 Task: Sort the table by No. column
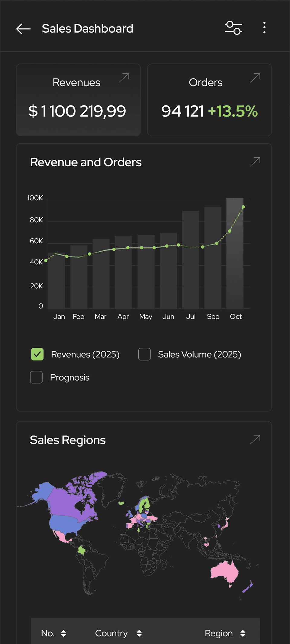(63, 633)
